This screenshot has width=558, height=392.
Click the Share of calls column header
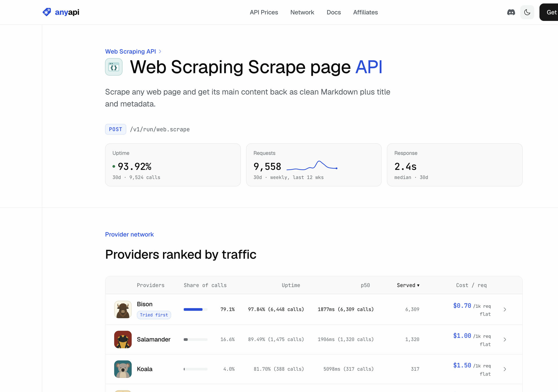click(x=205, y=285)
